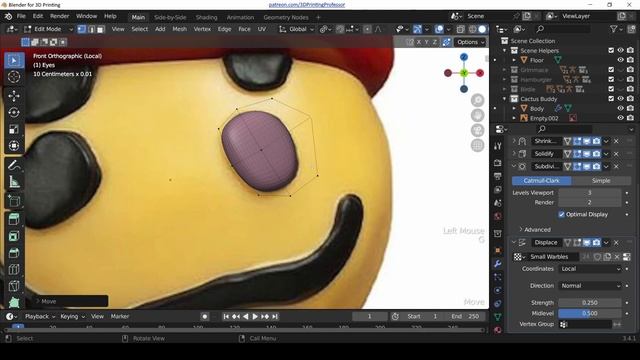Switch to Geometry Nodes workspace tab
This screenshot has width=640, height=360.
[x=286, y=17]
